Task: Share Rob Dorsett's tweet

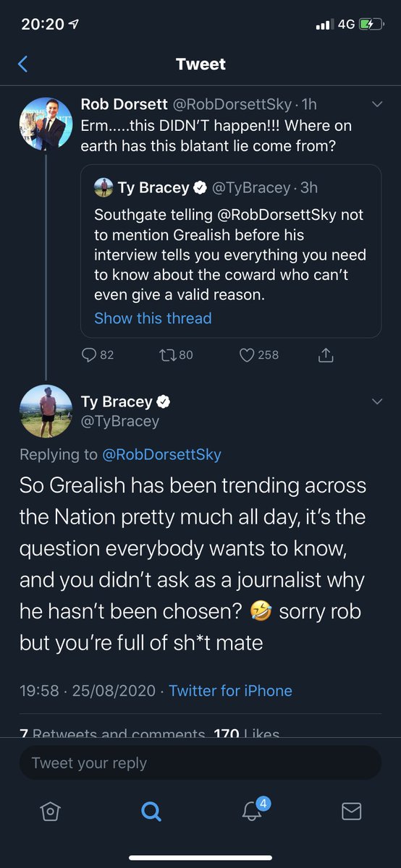Action: (x=326, y=354)
